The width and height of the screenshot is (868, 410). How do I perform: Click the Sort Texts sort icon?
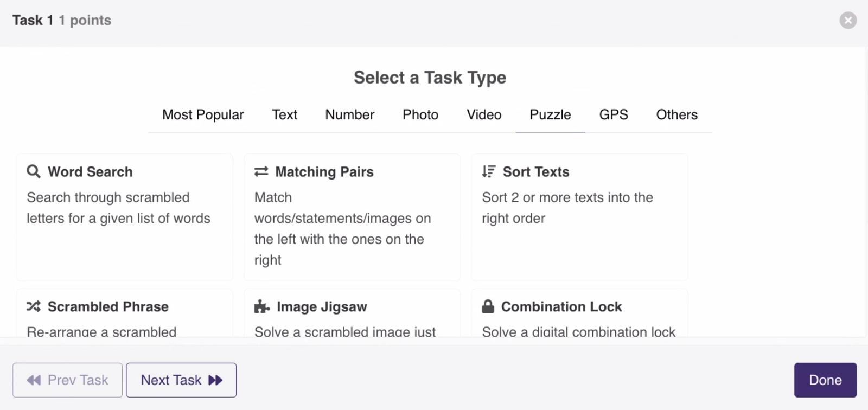point(489,171)
